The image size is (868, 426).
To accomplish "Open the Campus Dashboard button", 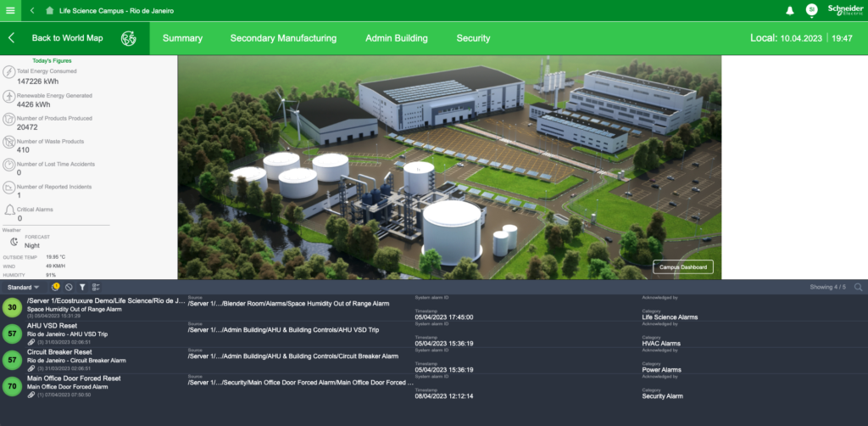I will 683,267.
